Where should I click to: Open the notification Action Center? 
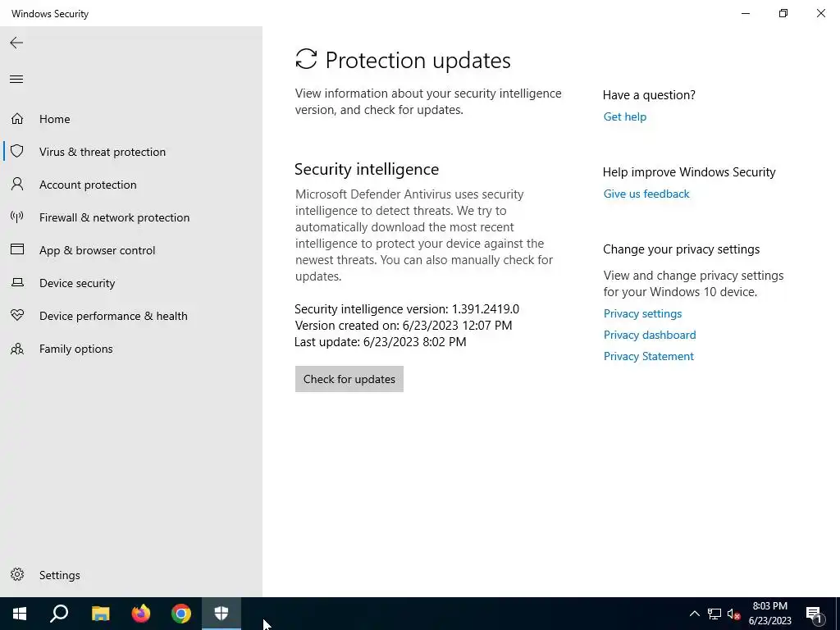point(814,614)
